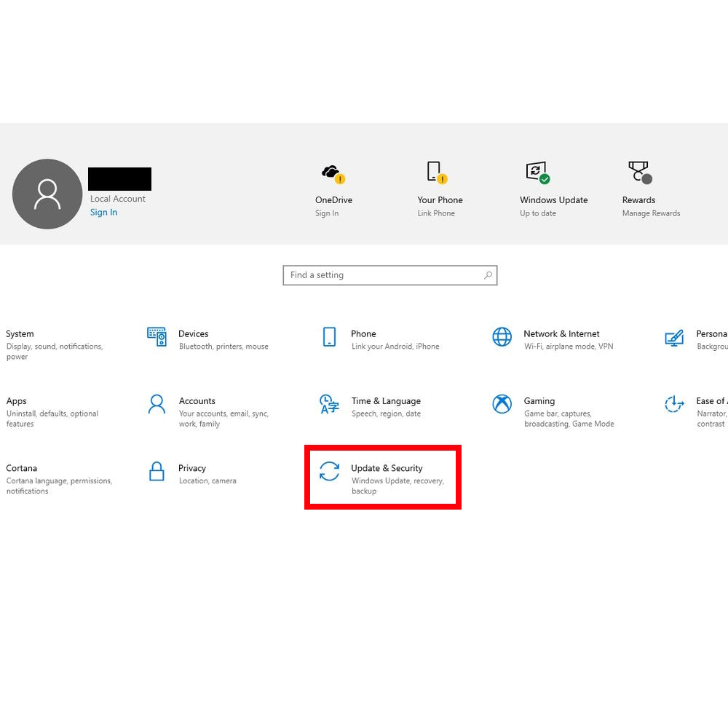Click the OneDrive cloud status icon

(333, 173)
